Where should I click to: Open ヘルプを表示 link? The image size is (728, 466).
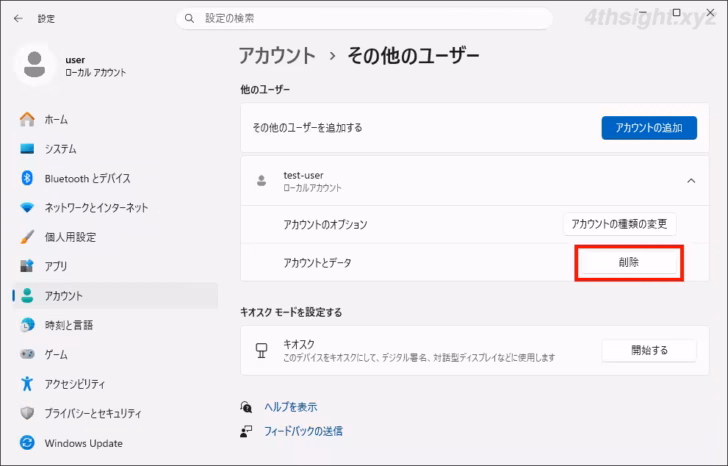(291, 407)
